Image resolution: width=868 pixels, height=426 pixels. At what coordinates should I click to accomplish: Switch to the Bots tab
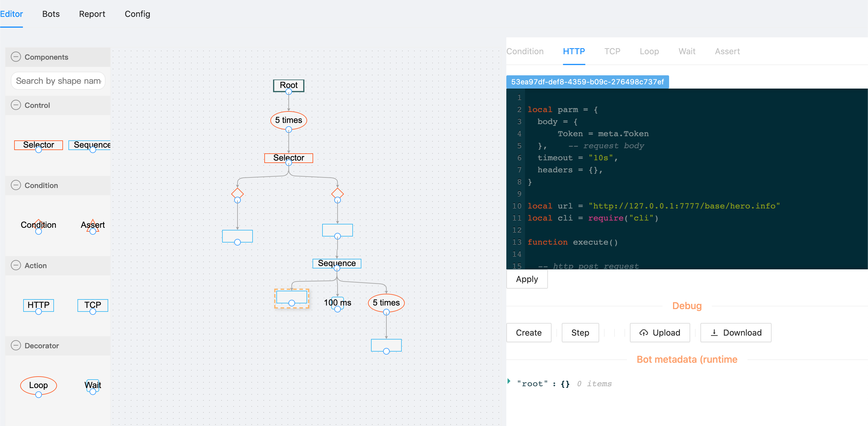[51, 14]
